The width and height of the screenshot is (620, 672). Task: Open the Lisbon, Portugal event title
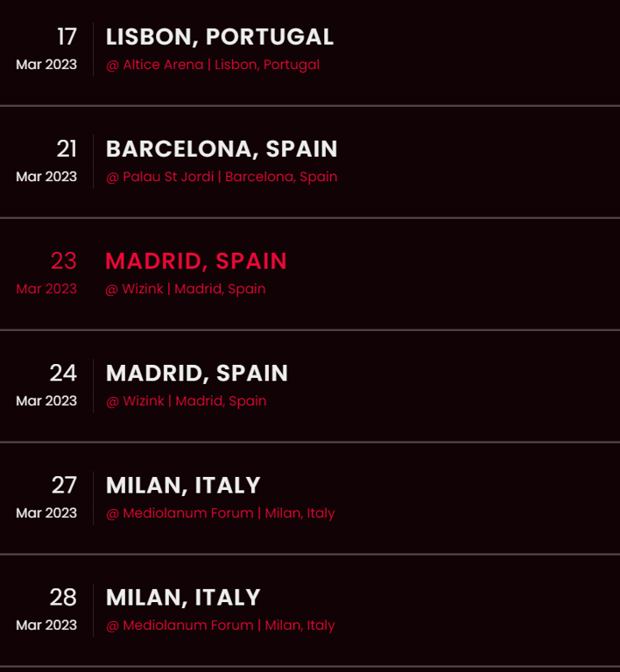point(220,37)
